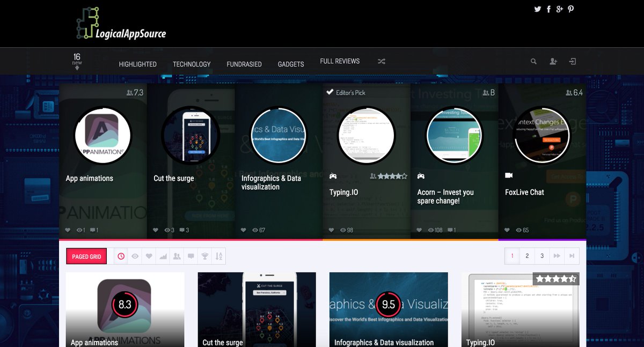Go to page 1 of grid
Screen dimensions: 644x347
pyautogui.click(x=513, y=256)
